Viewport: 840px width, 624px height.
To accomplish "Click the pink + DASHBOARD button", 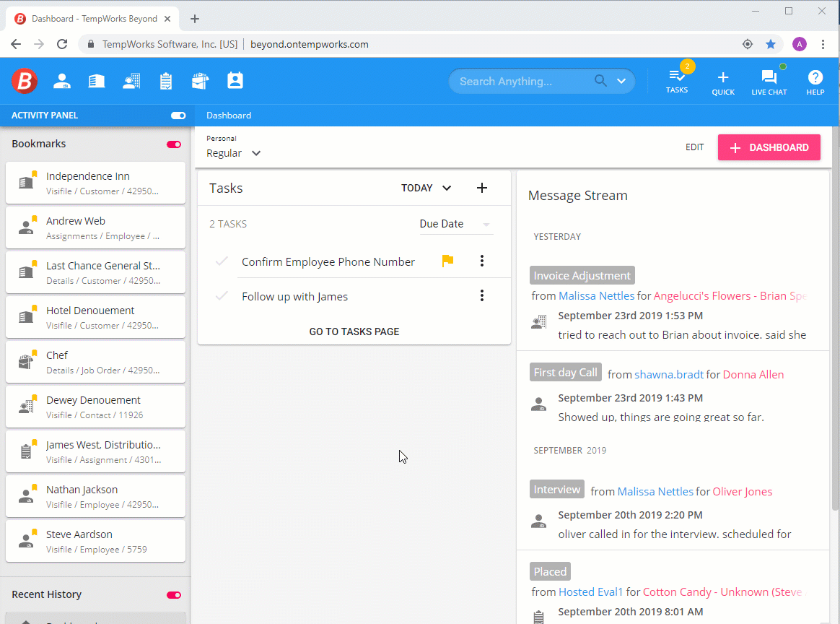I will point(769,147).
